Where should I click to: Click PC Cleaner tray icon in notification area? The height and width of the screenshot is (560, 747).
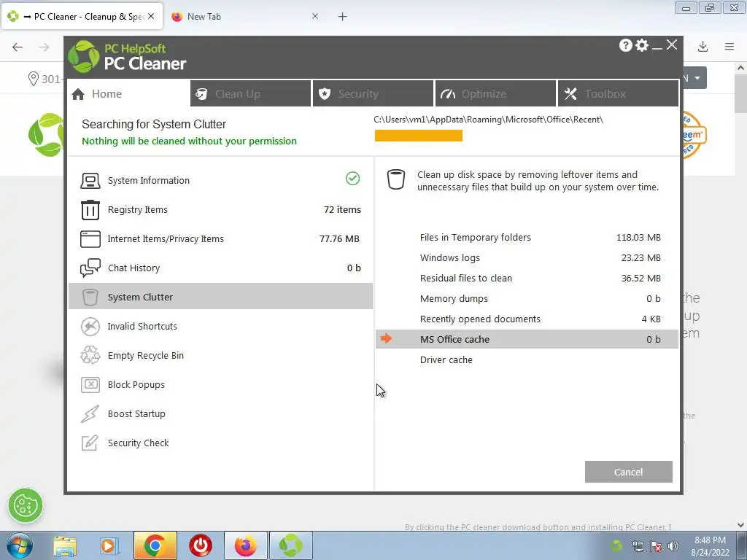[x=616, y=545]
